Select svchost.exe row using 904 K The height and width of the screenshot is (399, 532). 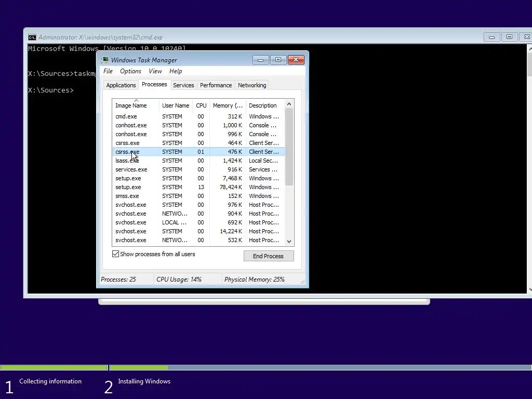198,214
